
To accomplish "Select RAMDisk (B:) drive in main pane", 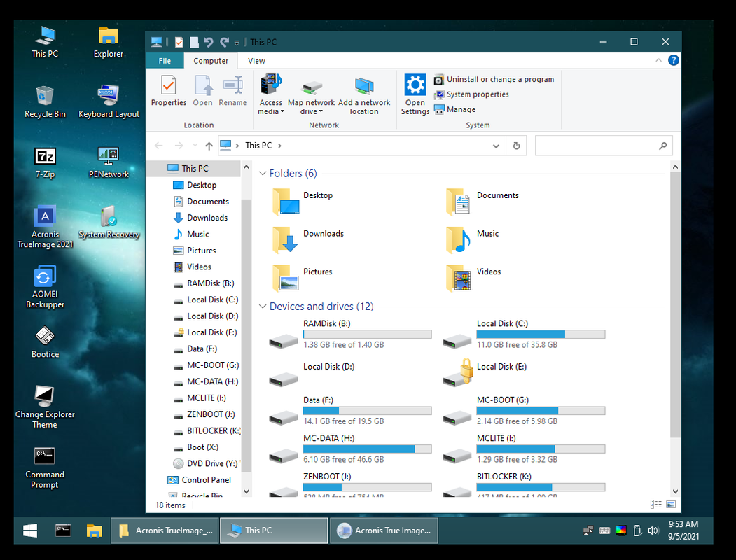I will tap(350, 335).
